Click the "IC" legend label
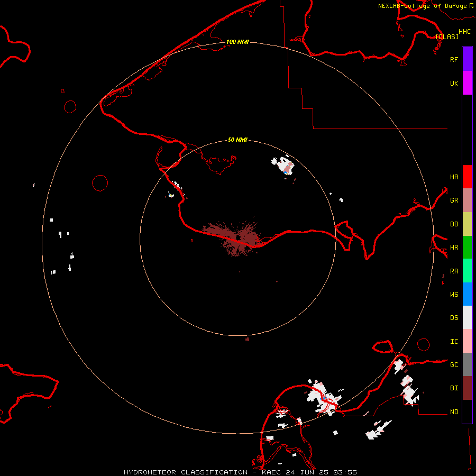This screenshot has width=476, height=476. 454,341
